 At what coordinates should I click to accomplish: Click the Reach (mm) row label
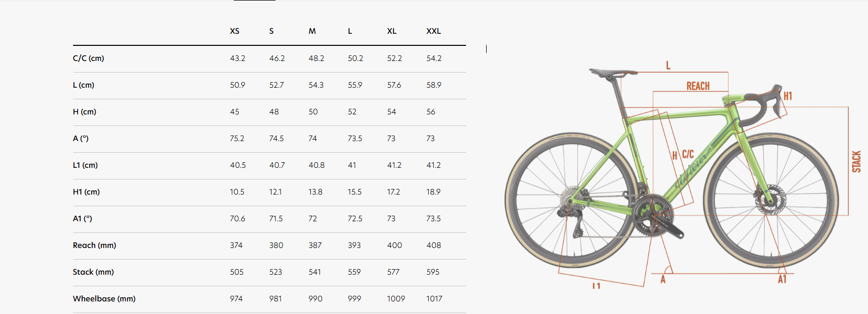click(95, 245)
